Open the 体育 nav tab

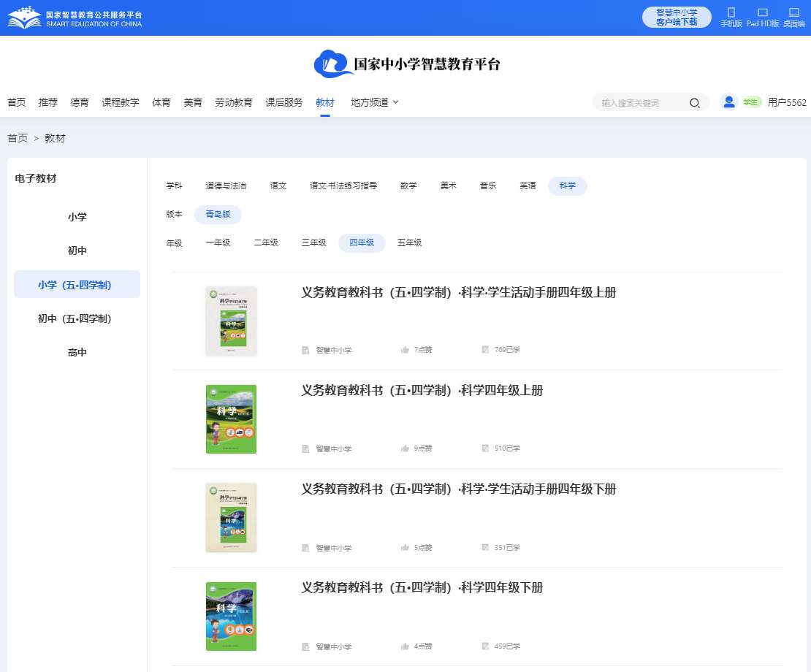point(161,102)
